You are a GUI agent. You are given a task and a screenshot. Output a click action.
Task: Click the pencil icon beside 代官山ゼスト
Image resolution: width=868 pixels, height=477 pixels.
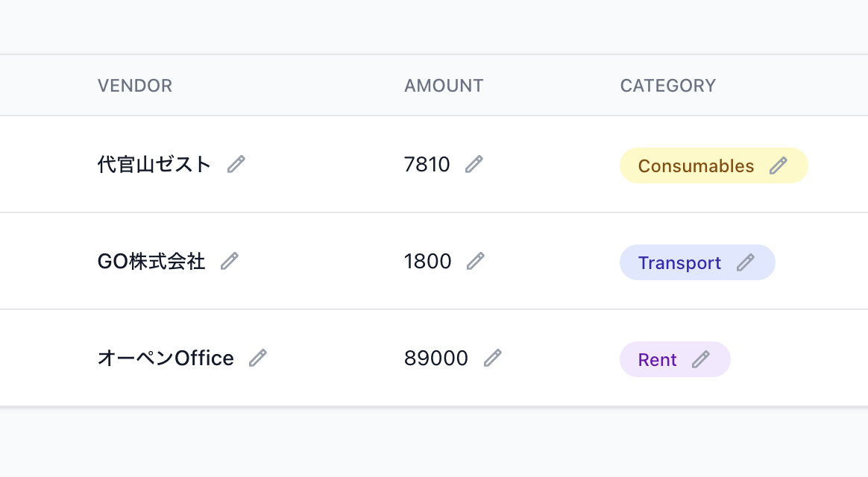coord(236,164)
